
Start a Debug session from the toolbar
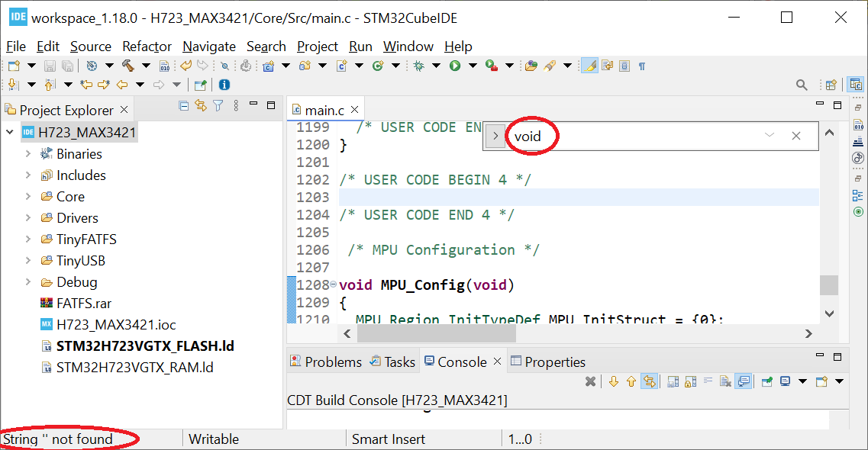pos(418,66)
